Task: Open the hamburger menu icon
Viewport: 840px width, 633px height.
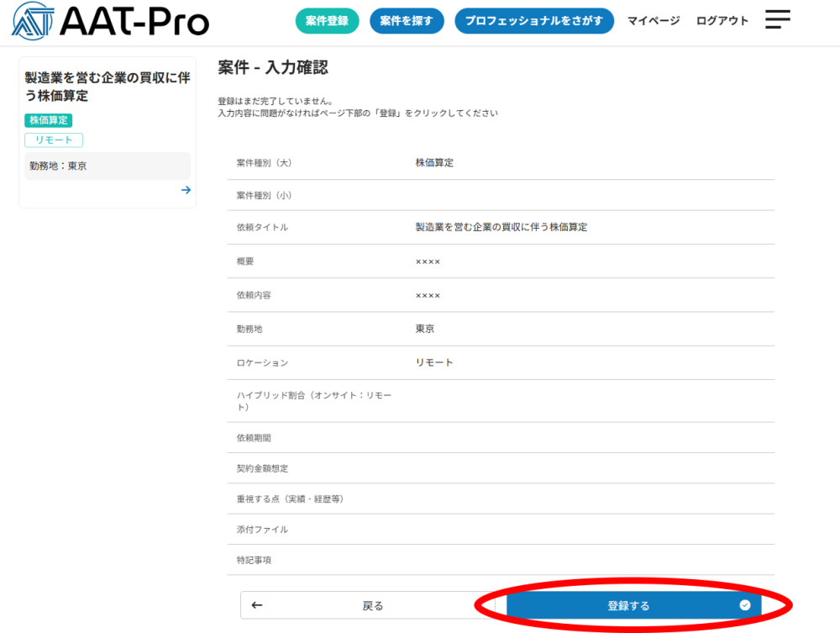Action: point(778,20)
